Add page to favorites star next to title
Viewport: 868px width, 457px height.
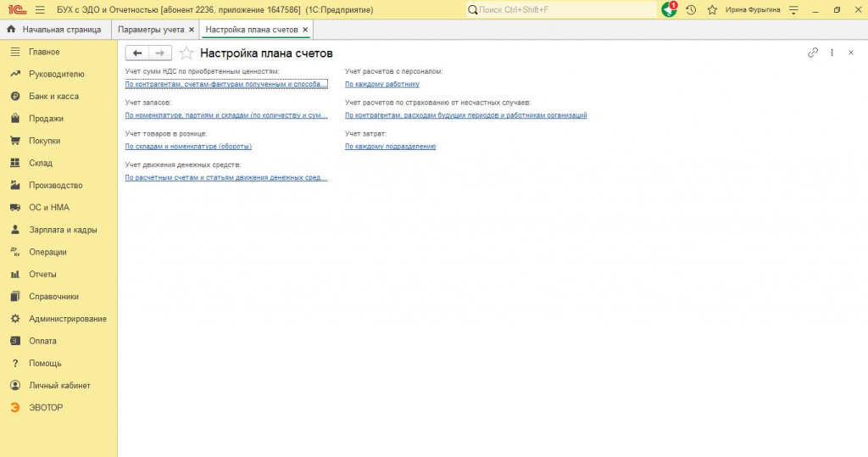186,53
